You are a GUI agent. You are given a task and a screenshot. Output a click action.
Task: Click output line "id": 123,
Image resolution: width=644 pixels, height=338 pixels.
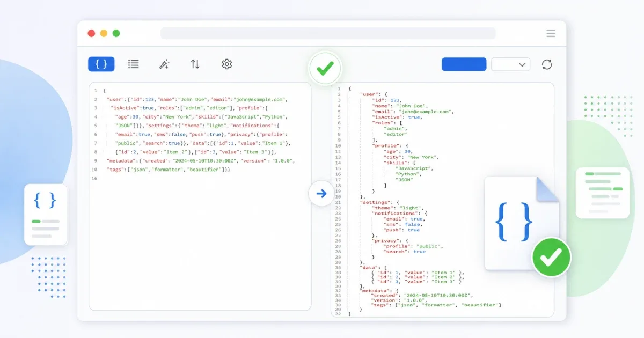point(386,100)
